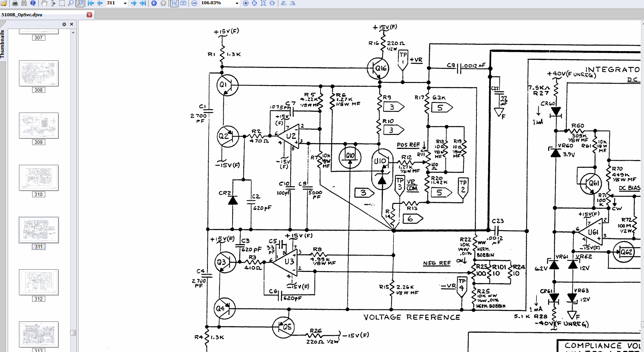This screenshot has height=352, width=644.
Task: Click the zoom in plus icon
Action: pos(245,3)
